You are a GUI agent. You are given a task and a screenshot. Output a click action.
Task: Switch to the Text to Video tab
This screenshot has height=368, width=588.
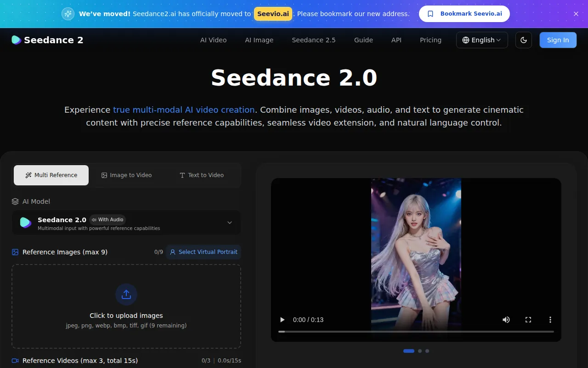(202, 175)
